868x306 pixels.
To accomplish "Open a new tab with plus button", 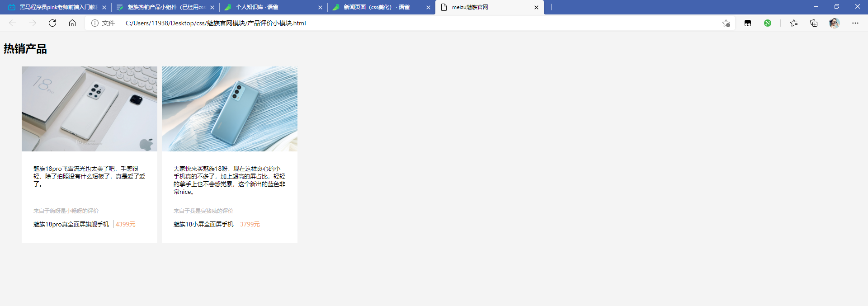I will pyautogui.click(x=552, y=7).
